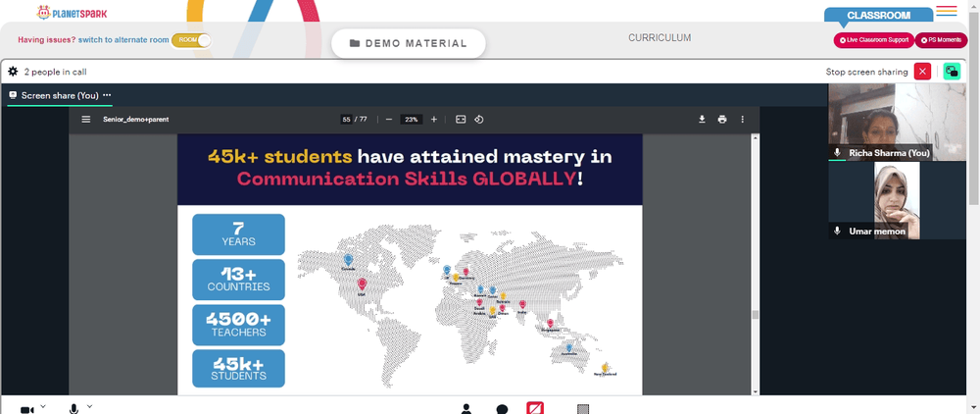Click the 45k+ STUDENTS stat box
The height and width of the screenshot is (414, 980).
(238, 368)
